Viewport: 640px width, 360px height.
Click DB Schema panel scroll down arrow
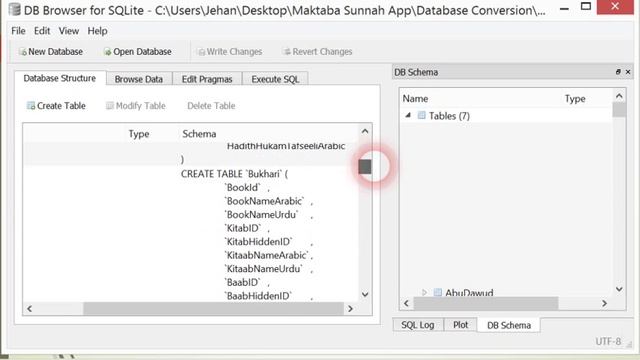pyautogui.click(x=619, y=289)
